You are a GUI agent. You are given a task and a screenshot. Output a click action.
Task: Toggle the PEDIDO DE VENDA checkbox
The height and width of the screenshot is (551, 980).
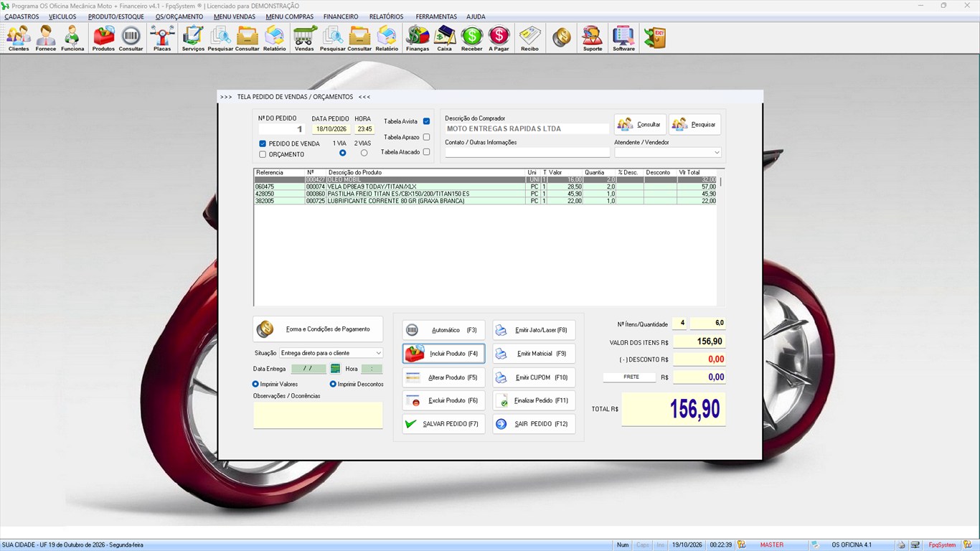click(263, 143)
